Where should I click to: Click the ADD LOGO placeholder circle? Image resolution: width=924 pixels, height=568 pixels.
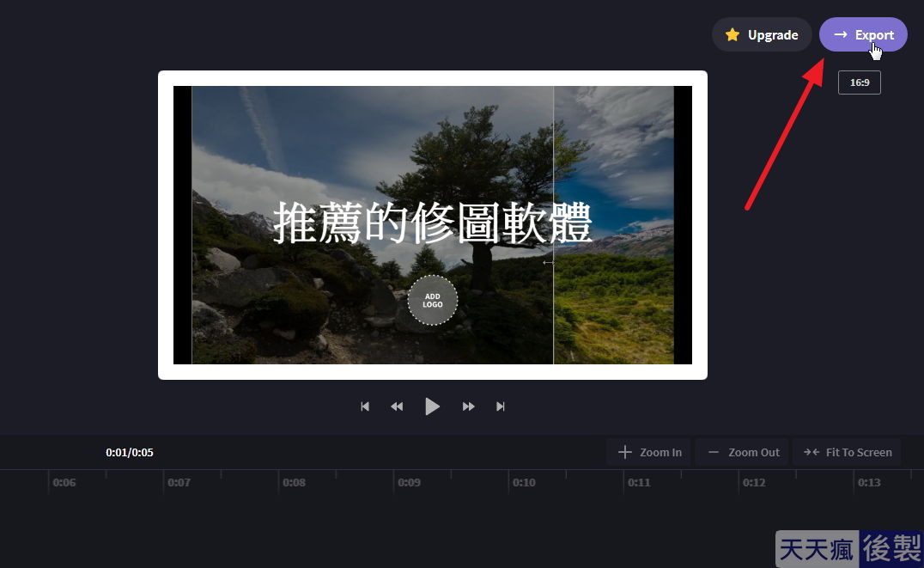click(433, 300)
